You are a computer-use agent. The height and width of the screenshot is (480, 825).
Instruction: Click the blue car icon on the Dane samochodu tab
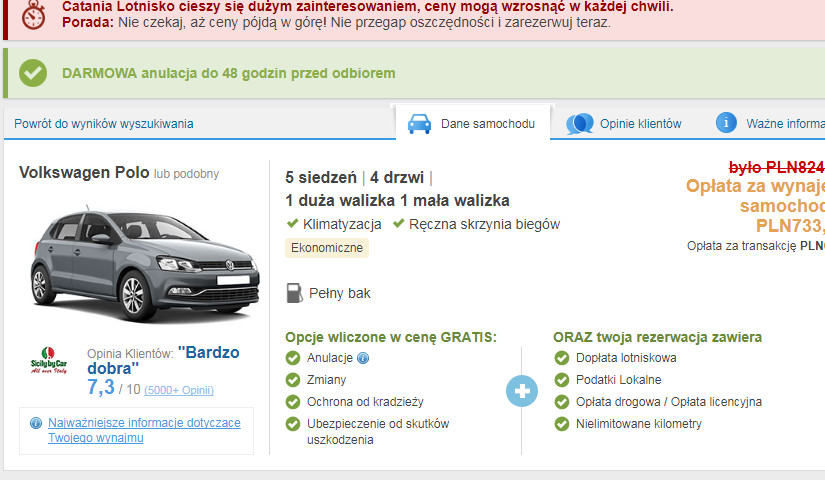coord(419,124)
